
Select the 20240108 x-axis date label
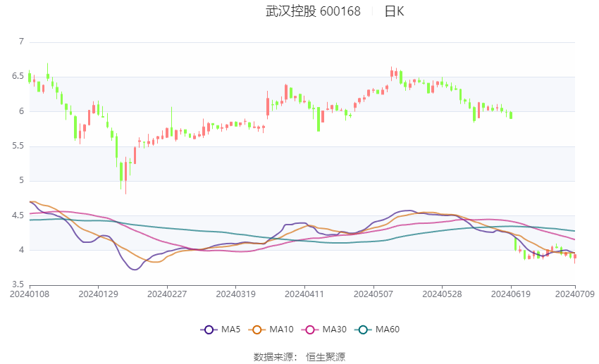[x=30, y=294]
